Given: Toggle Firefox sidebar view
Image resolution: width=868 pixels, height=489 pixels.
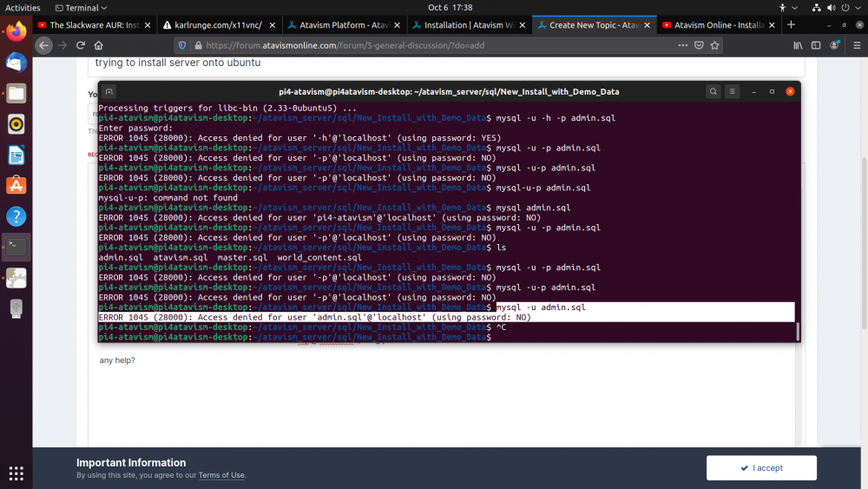Looking at the screenshot, I should 816,45.
